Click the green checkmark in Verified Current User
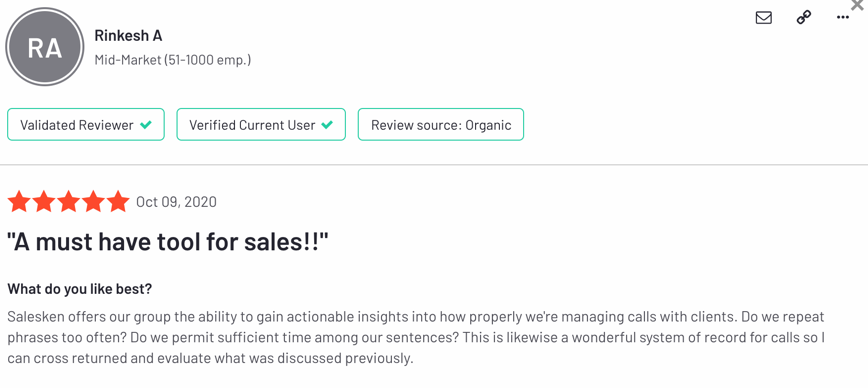Screen dimensions: 868x388 (x=327, y=125)
